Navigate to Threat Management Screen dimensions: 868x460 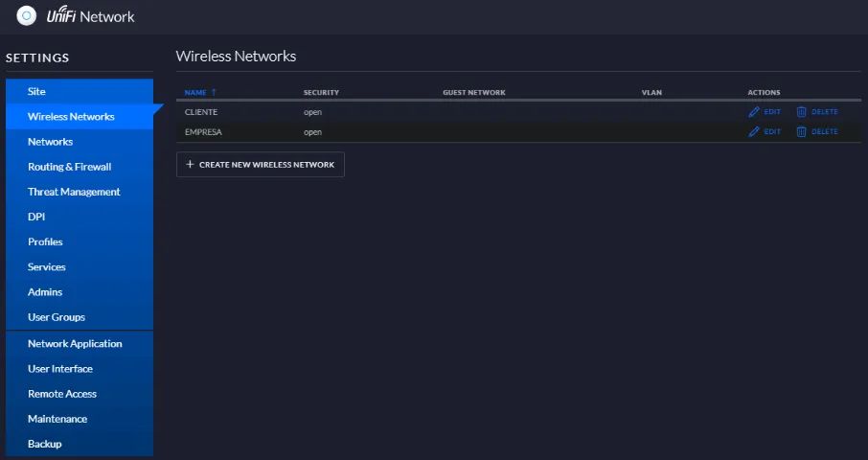click(74, 192)
